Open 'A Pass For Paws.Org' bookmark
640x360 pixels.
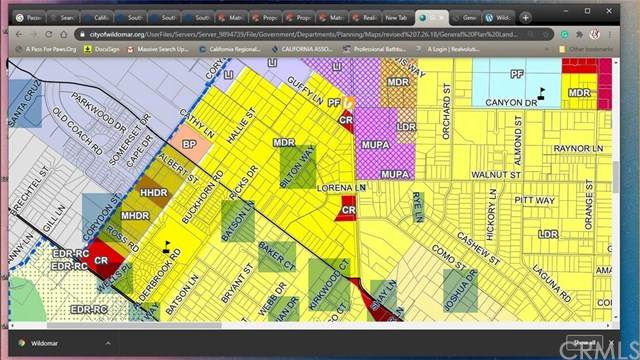[46, 49]
